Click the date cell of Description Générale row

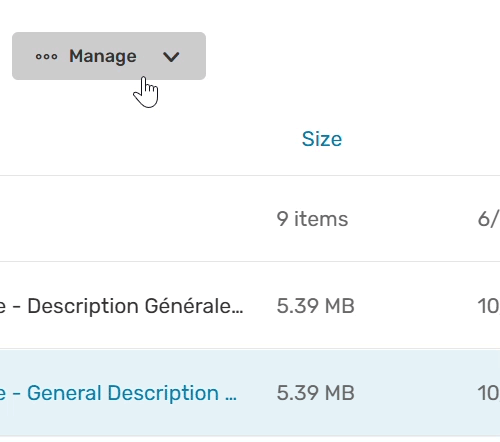(488, 306)
